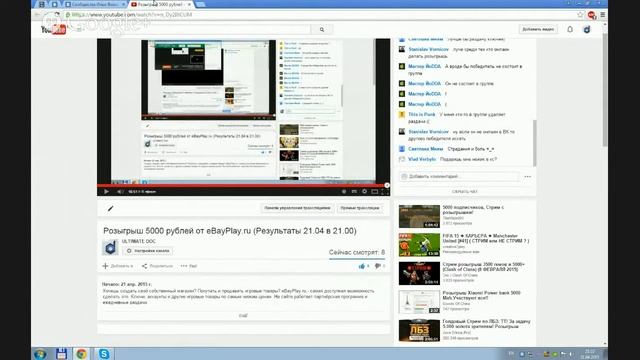This screenshot has width=640, height=360.
Task: Click the system tray clock
Action: tap(589, 354)
